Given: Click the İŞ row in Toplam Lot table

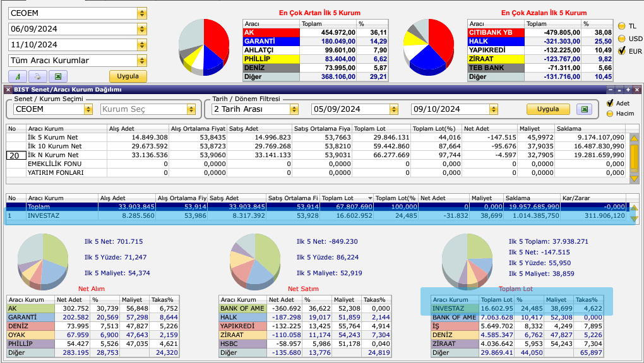Looking at the screenshot, I should [x=518, y=326].
